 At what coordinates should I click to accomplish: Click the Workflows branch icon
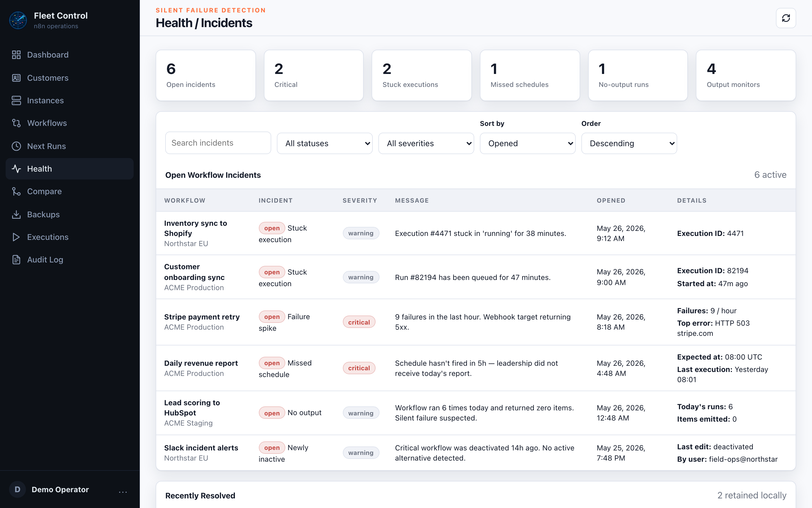[16, 123]
